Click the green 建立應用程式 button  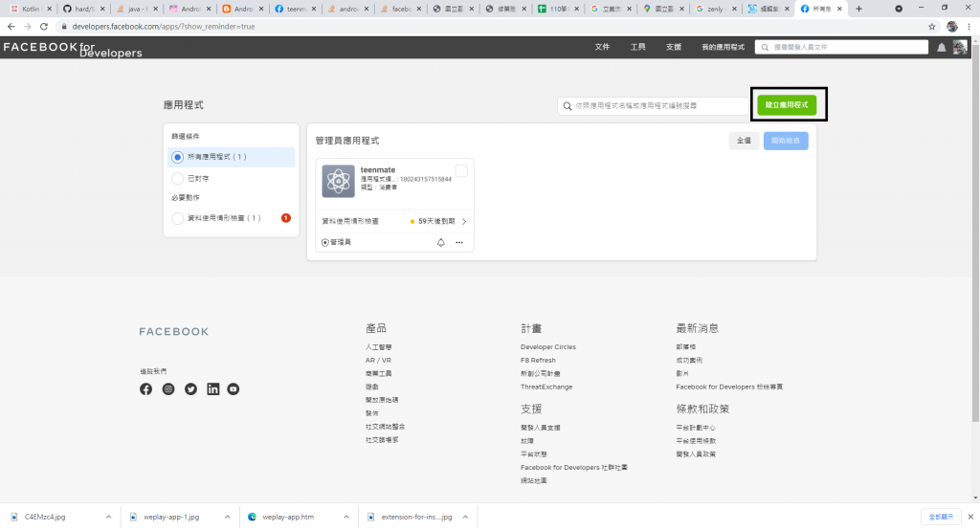coord(787,105)
